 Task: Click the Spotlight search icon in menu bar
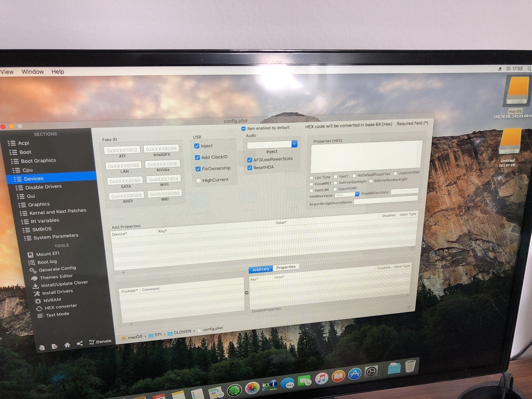click(529, 69)
